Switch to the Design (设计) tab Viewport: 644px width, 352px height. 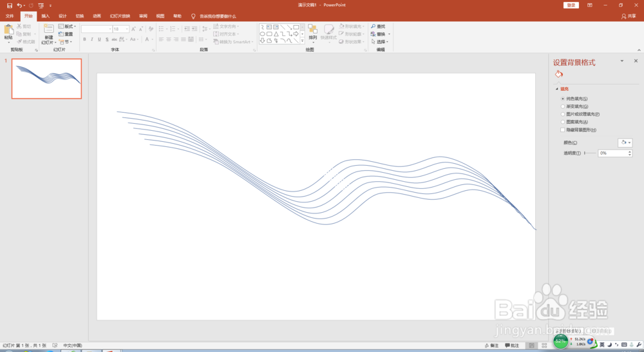[x=62, y=16]
